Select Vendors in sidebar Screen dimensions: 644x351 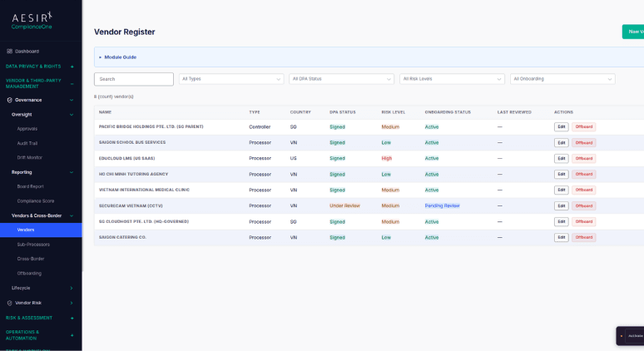tap(41, 230)
